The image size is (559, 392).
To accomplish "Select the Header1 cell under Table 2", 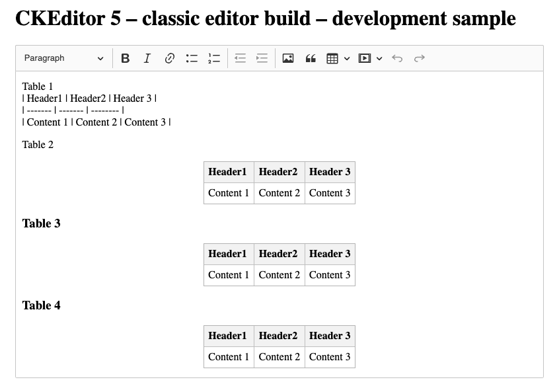I will [229, 173].
